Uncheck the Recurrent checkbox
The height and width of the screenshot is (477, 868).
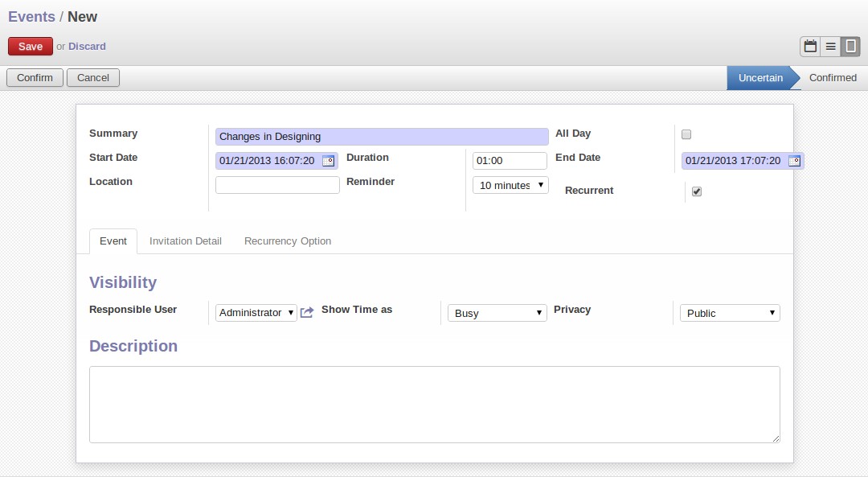click(697, 191)
